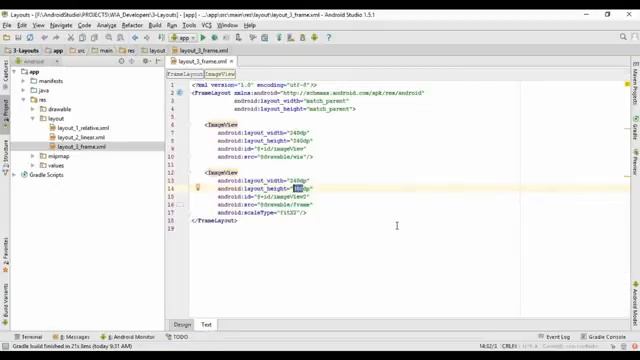Click the Attach debugger toolbar icon

coord(238,38)
